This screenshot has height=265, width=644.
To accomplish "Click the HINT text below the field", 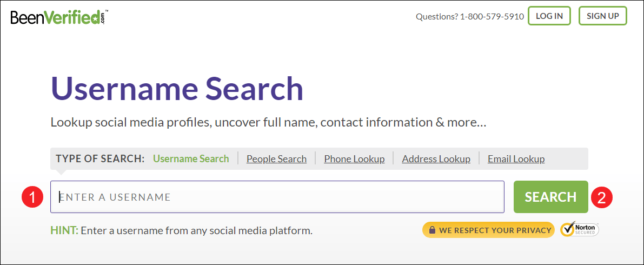I will (182, 230).
